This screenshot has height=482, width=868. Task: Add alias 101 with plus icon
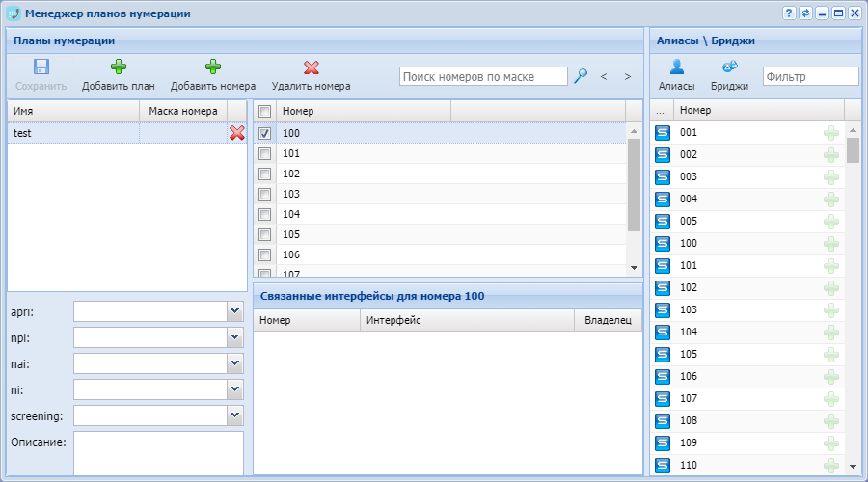[x=831, y=266]
